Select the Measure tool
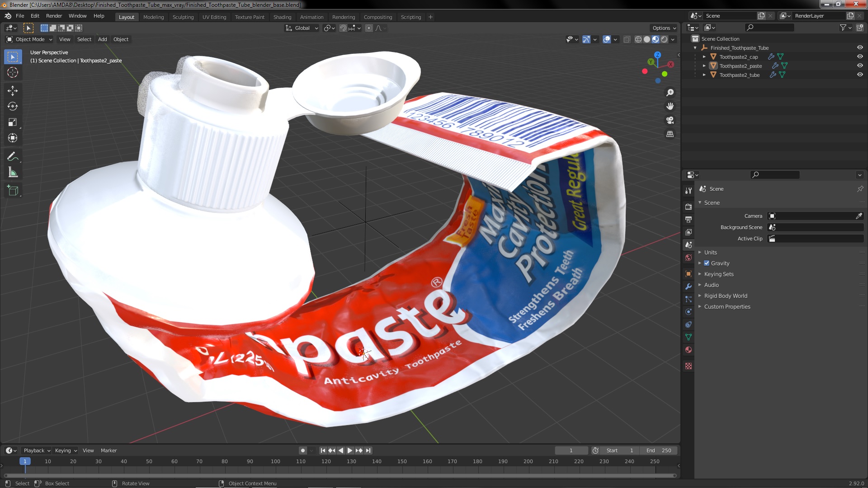 13,172
